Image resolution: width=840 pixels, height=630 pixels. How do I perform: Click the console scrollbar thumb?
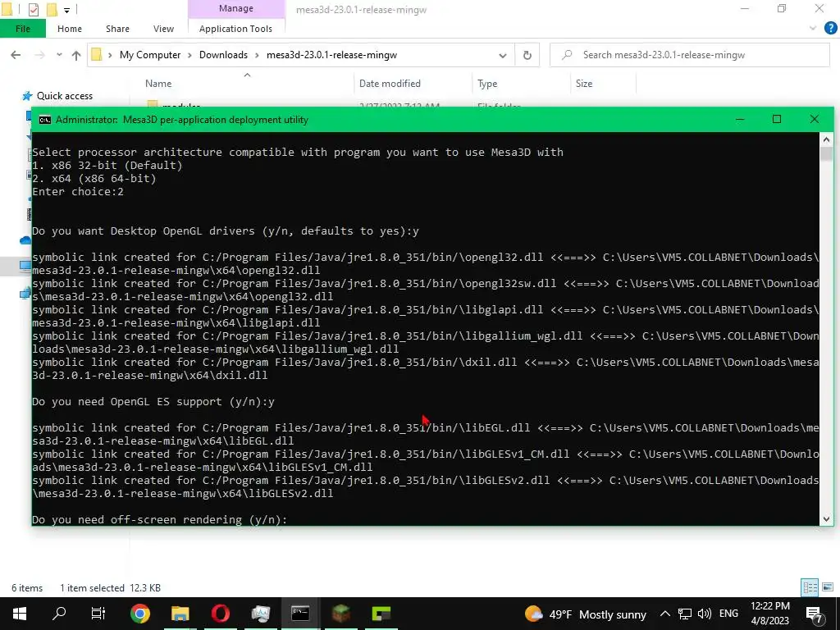pyautogui.click(x=826, y=153)
